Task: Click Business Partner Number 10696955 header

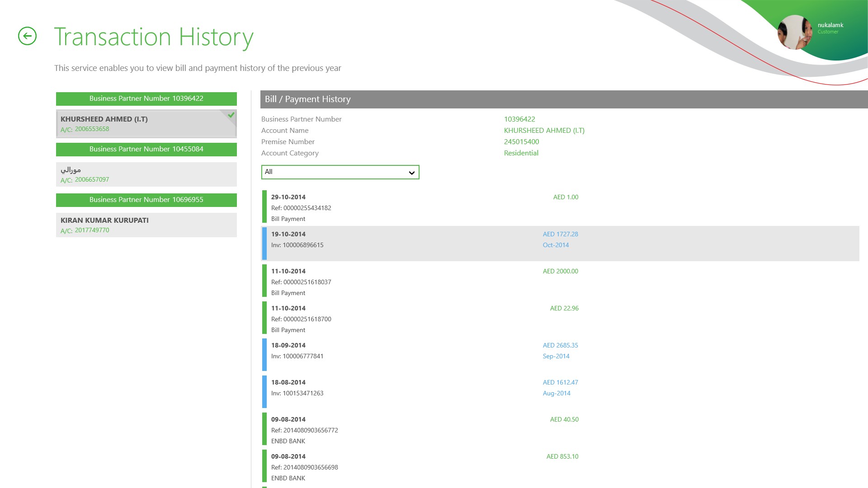Action: pos(146,200)
